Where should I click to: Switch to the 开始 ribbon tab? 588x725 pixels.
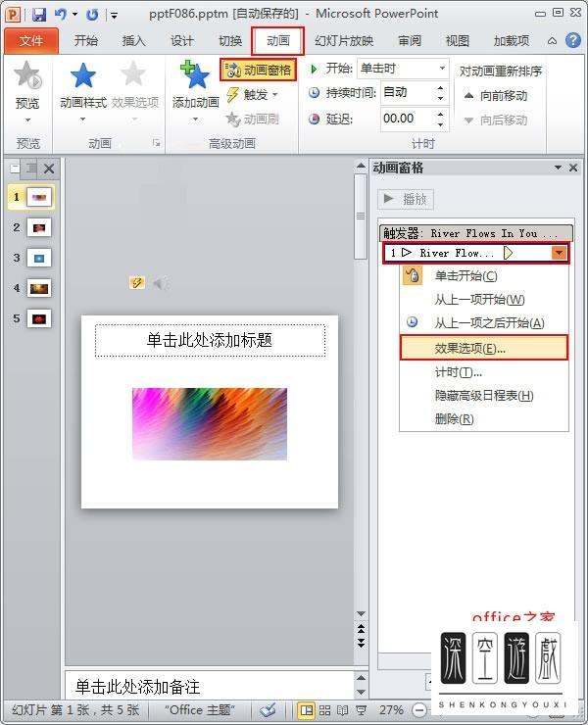pyautogui.click(x=86, y=41)
